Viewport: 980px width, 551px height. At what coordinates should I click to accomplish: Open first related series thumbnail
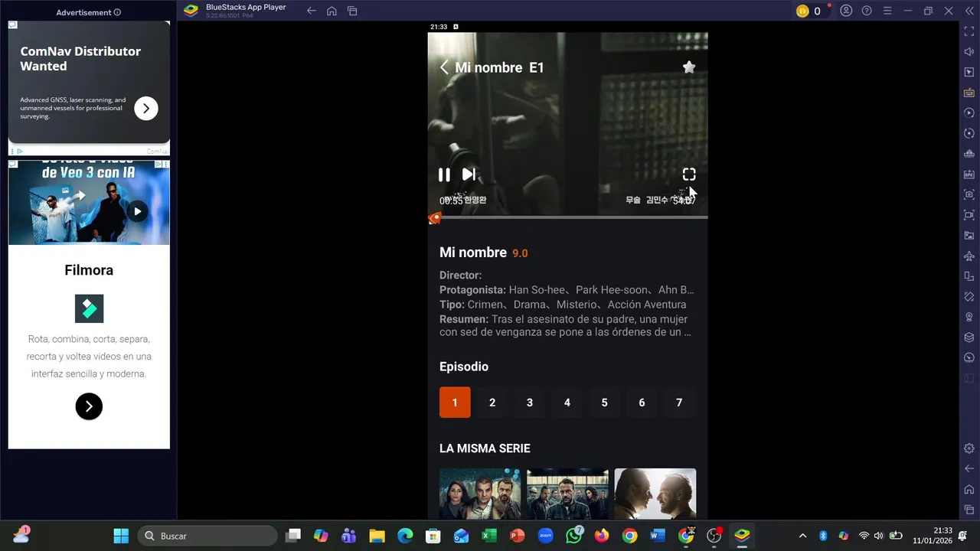pyautogui.click(x=480, y=494)
